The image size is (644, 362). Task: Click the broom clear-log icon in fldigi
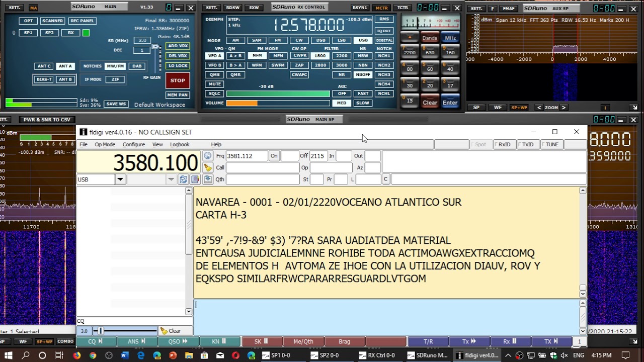pos(207,167)
